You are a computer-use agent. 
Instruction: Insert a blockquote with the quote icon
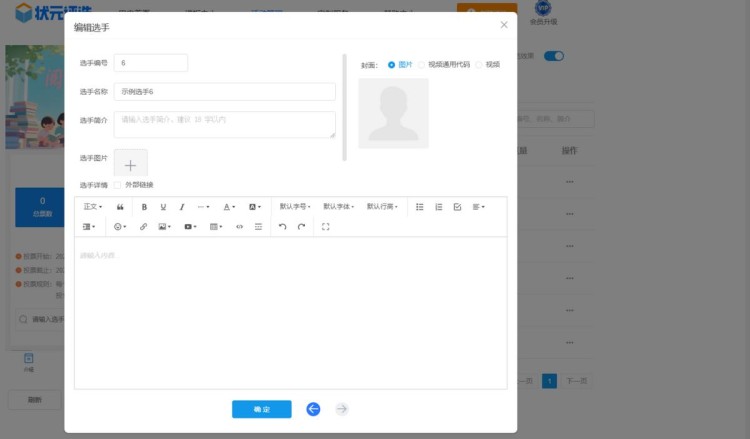coord(121,207)
